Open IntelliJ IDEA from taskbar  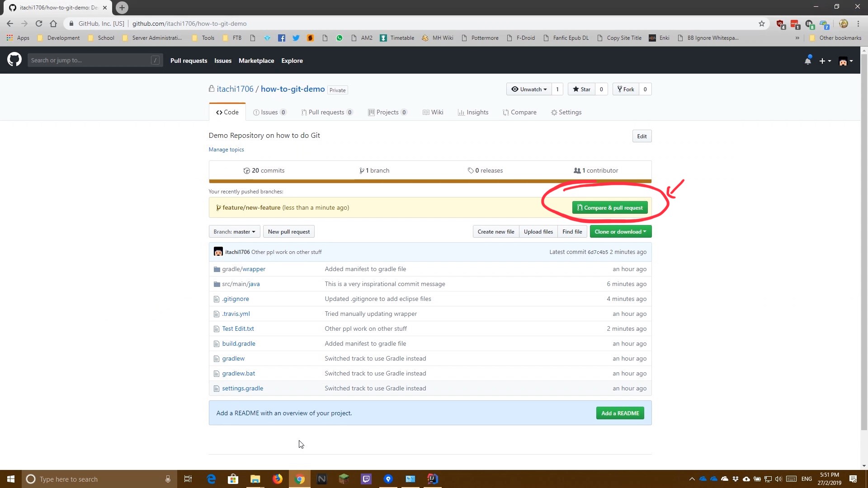433,479
